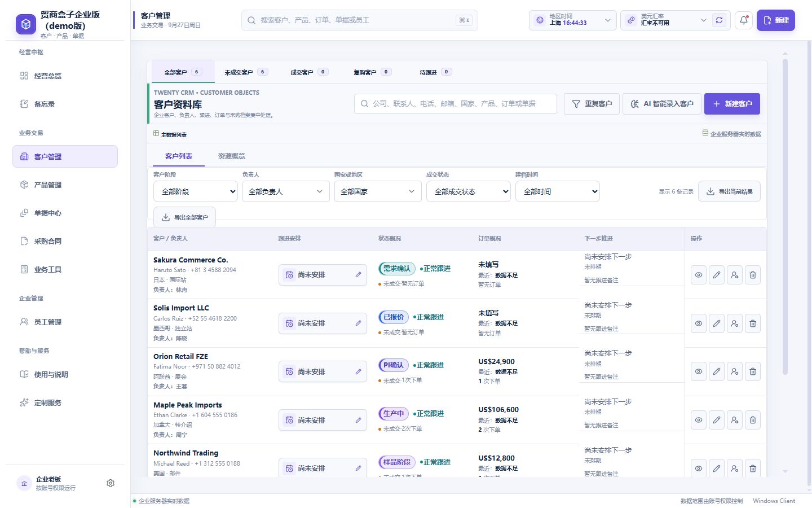View the Maple Peak Imports record
The image size is (812, 508).
[699, 420]
